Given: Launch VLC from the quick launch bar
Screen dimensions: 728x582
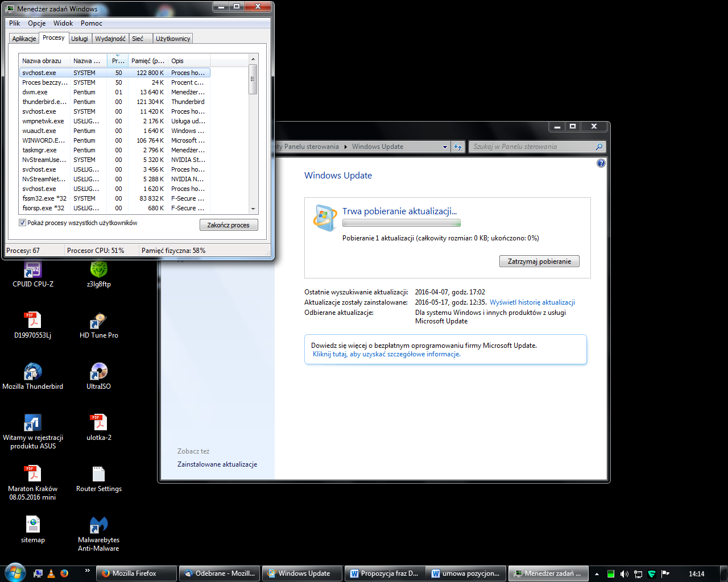Looking at the screenshot, I should [51, 573].
